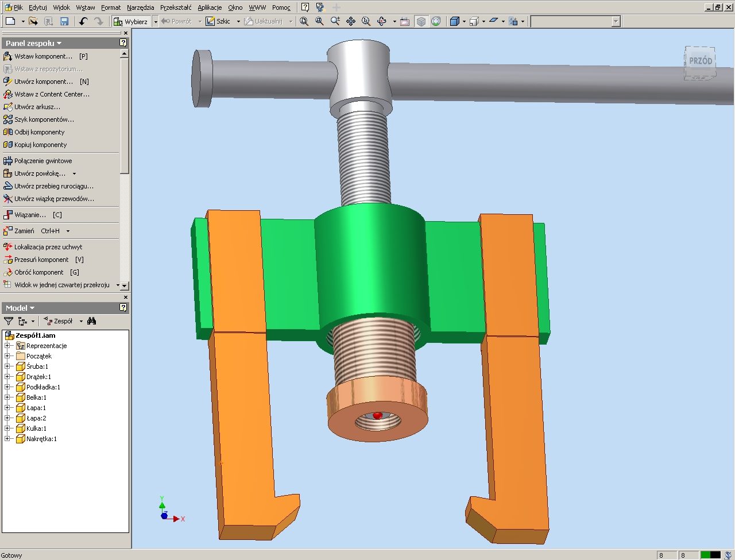Start the Połączenie gwintowe tool
The height and width of the screenshot is (560, 735).
tap(37, 161)
